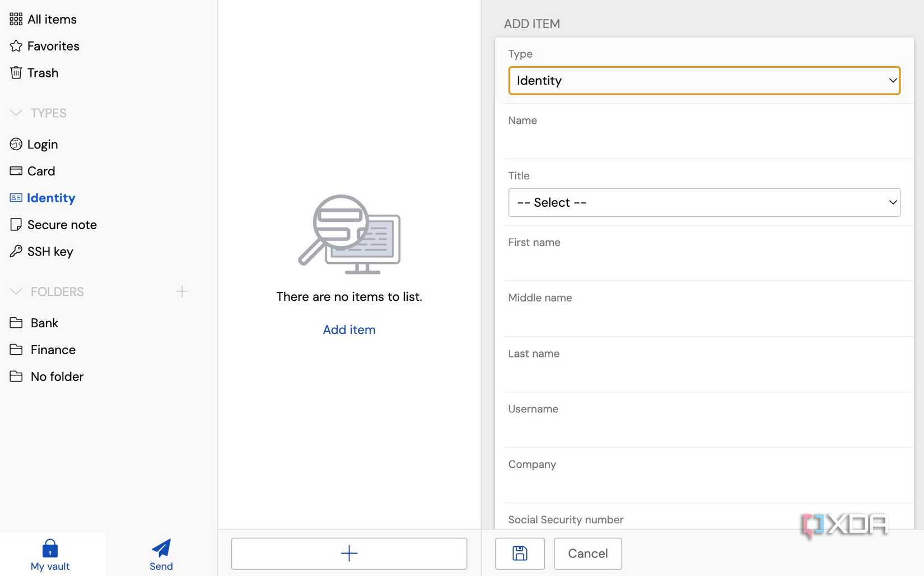Click the Cancel button
Image resolution: width=924 pixels, height=576 pixels.
[x=587, y=554]
